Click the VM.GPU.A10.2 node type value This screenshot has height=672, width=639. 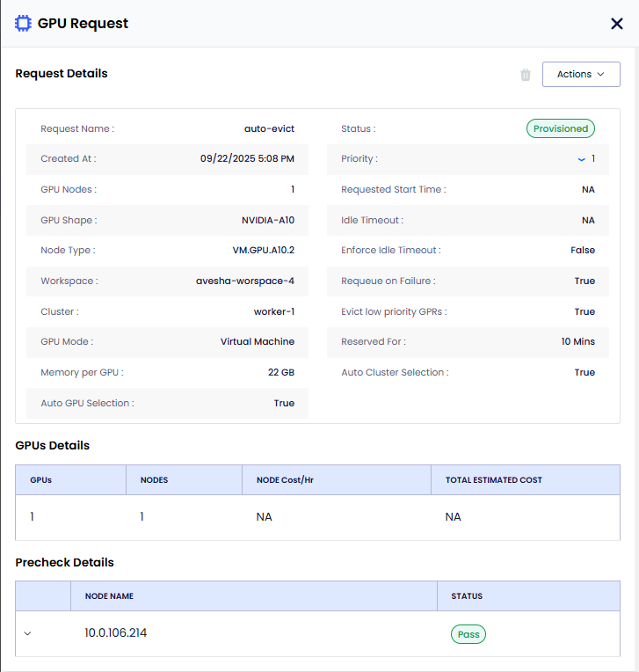(x=257, y=251)
